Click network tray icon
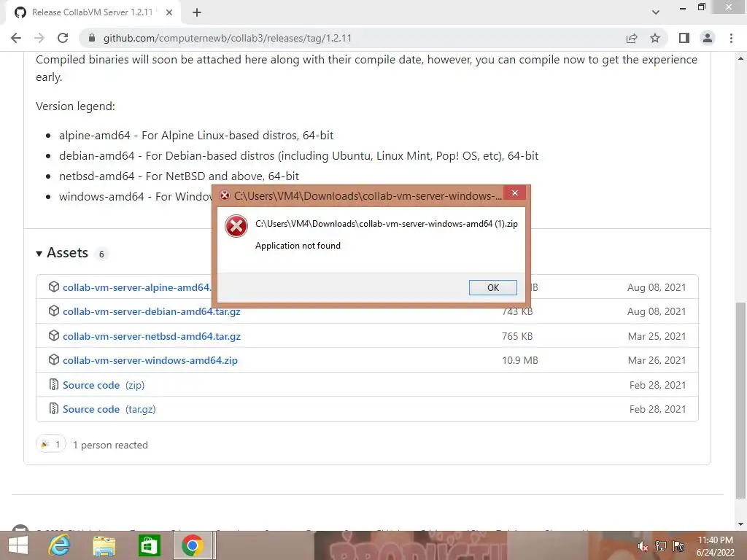The height and width of the screenshot is (560, 747). point(661,546)
